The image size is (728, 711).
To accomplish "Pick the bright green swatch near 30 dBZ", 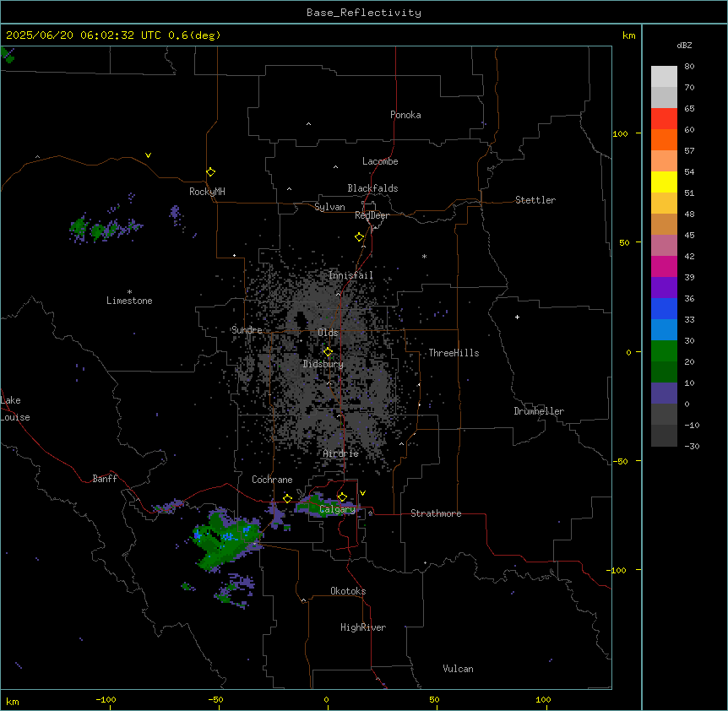I will coord(664,351).
